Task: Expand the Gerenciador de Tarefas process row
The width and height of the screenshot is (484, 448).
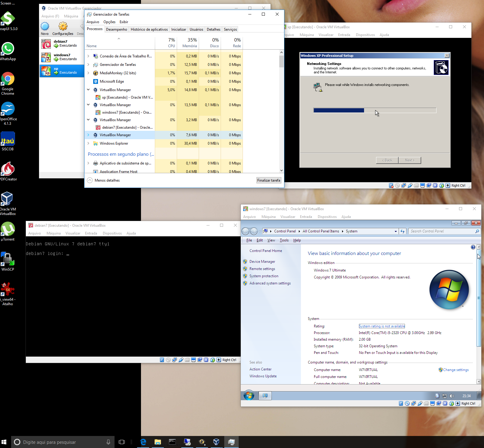Action: tap(88, 65)
